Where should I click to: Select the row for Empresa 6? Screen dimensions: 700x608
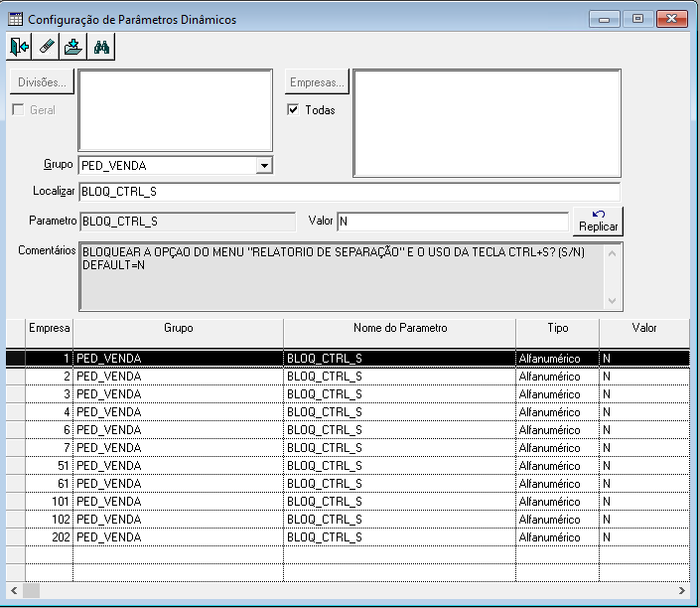[x=348, y=430]
